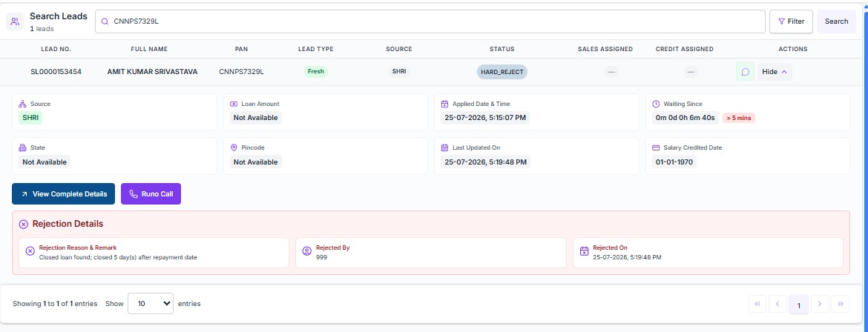Click Rejected By value 999
Image resolution: width=868 pixels, height=332 pixels.
tap(321, 257)
